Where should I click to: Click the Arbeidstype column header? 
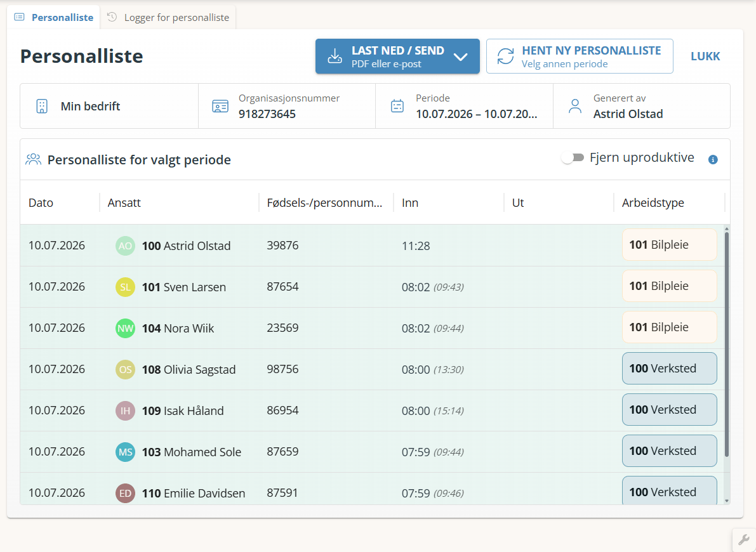(653, 203)
